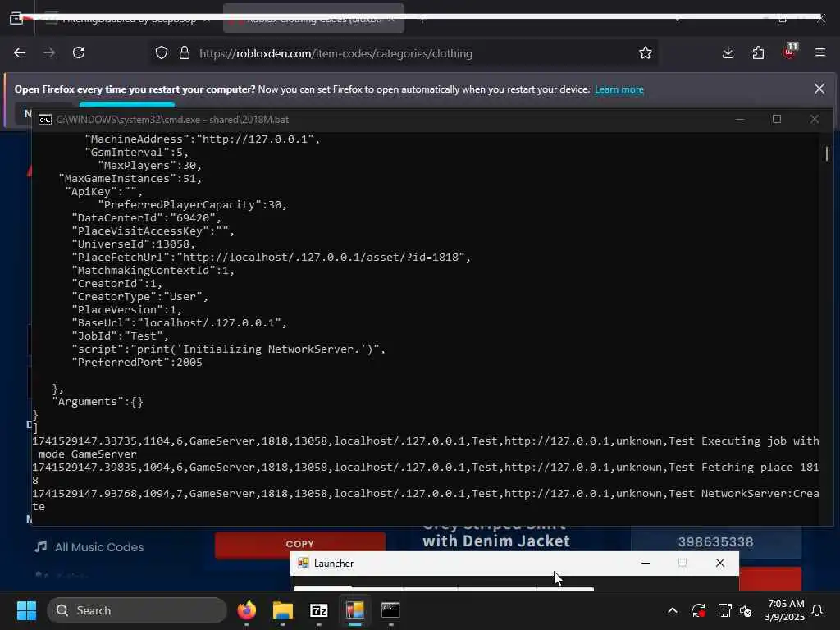
Task: Click the cmd.exe window title icon
Action: [x=45, y=120]
